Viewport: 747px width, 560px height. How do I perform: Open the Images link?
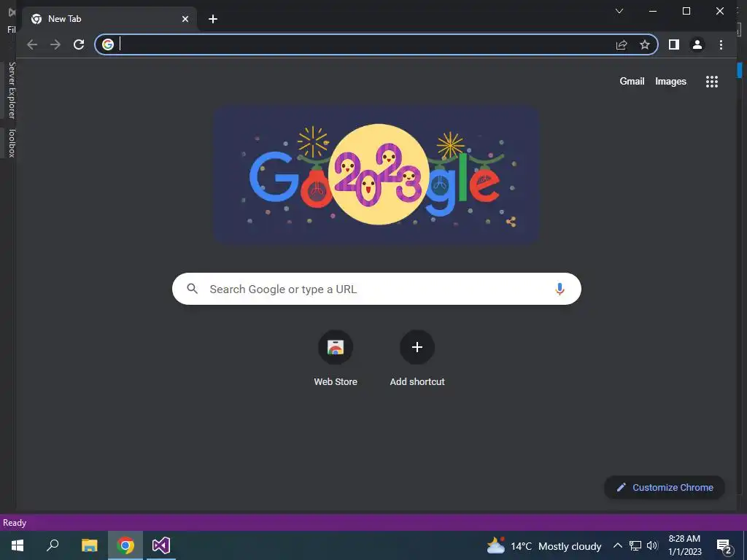[x=670, y=82]
